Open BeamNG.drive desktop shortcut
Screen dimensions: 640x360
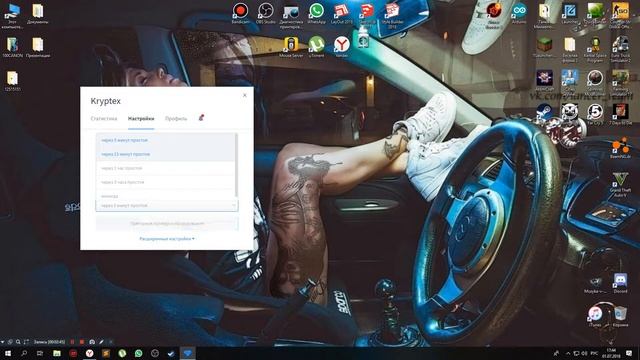coord(620,148)
